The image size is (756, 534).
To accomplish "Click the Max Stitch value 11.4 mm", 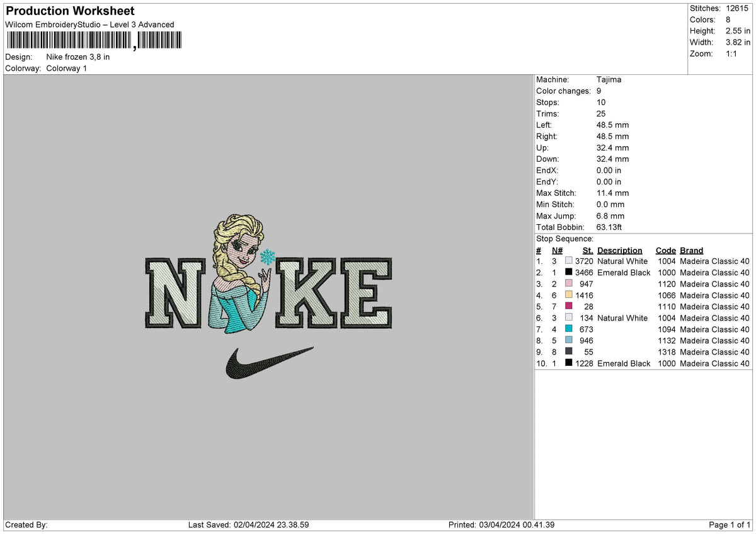I will pos(613,193).
